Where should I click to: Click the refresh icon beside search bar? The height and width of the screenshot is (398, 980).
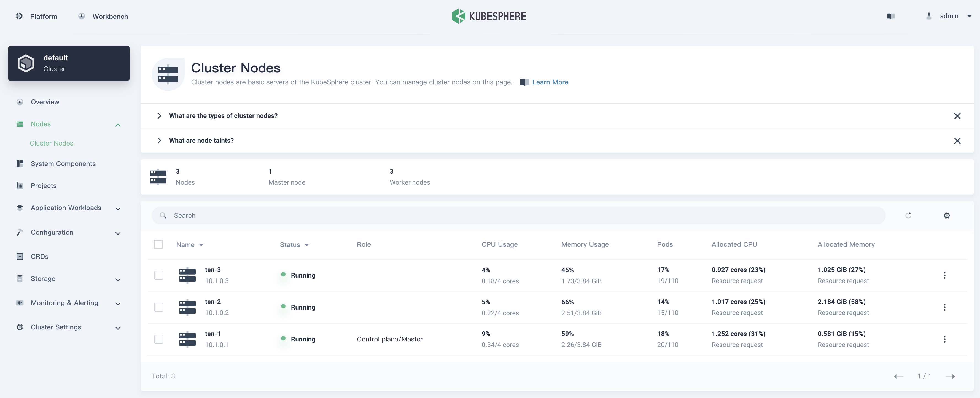(908, 215)
